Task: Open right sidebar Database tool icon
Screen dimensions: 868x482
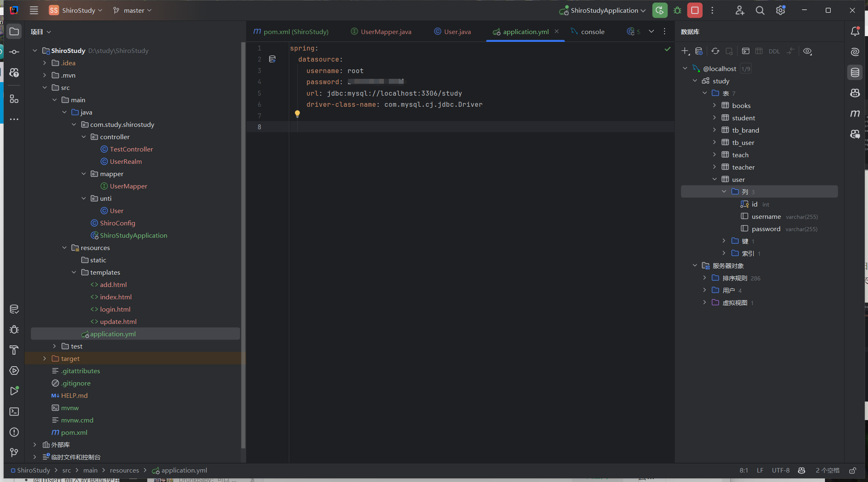Action: 855,73
